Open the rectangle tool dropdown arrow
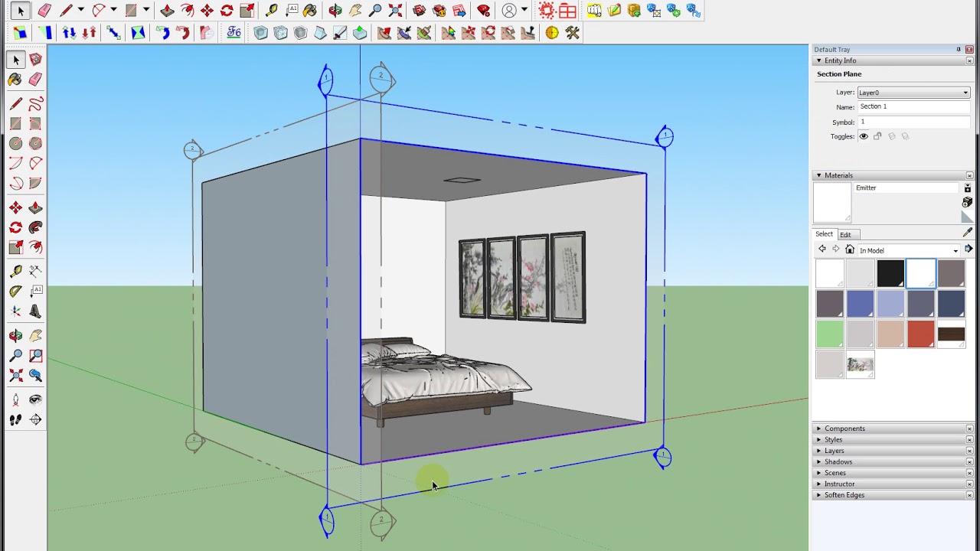 [x=145, y=11]
